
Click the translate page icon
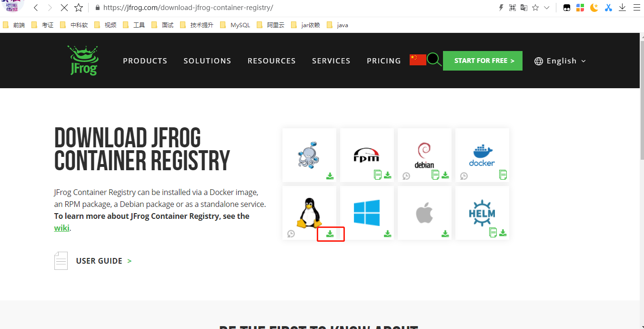[524, 8]
